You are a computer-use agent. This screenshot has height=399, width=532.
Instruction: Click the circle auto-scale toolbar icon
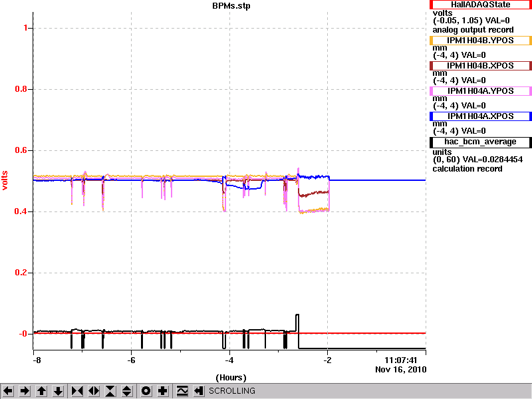(146, 391)
